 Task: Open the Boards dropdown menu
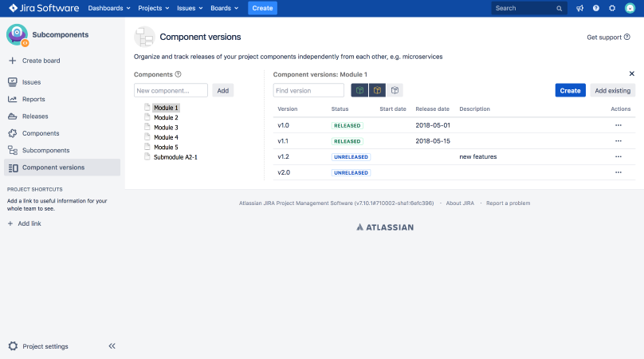click(x=225, y=8)
